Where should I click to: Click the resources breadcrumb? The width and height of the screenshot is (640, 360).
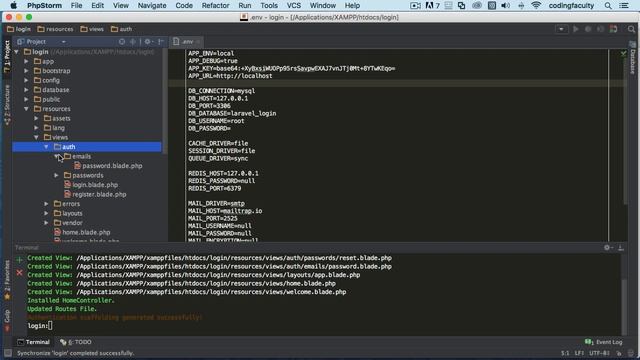56,29
